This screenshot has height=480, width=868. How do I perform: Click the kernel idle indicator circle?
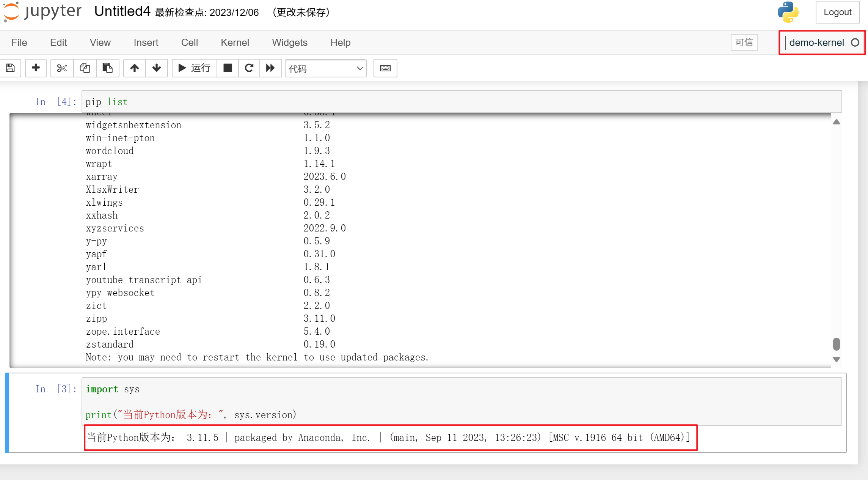(855, 42)
